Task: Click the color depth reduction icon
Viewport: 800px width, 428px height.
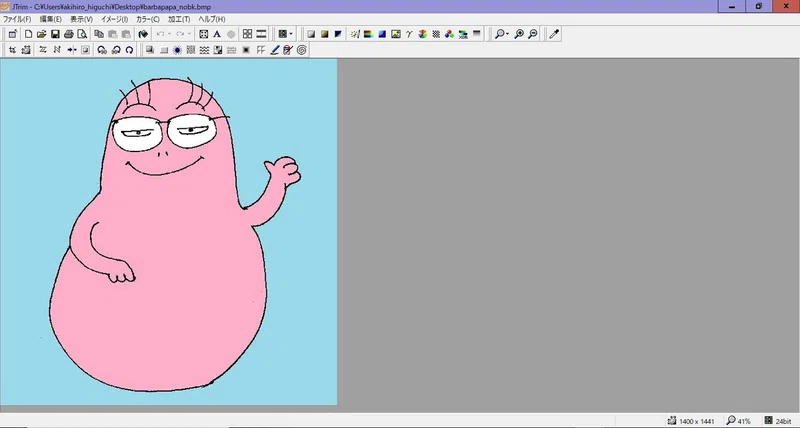Action: (463, 34)
